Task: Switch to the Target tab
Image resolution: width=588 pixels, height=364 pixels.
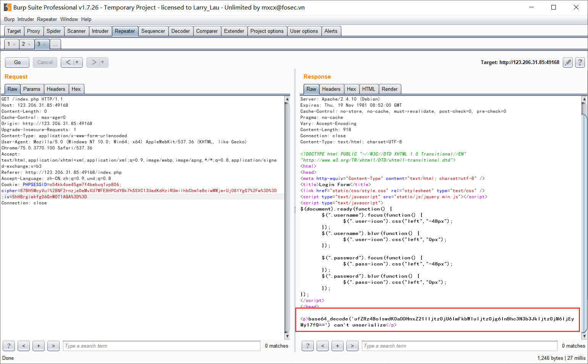Action: click(14, 31)
